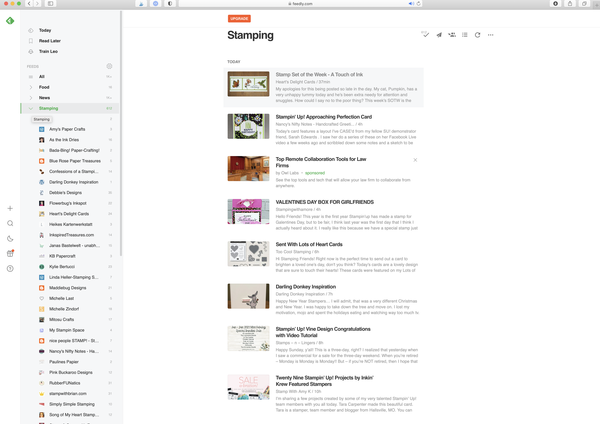Click the orange Upgrade button
This screenshot has width=600, height=424.
[239, 18]
